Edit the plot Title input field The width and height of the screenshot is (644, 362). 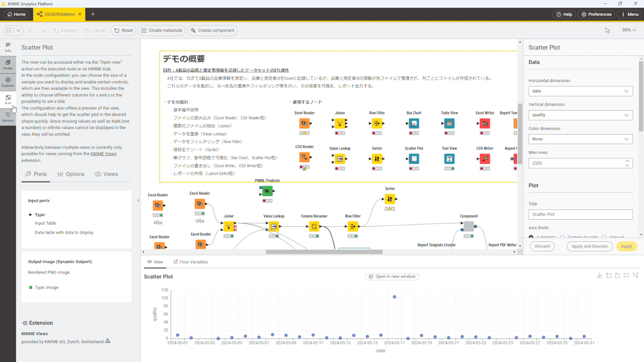pos(580,214)
